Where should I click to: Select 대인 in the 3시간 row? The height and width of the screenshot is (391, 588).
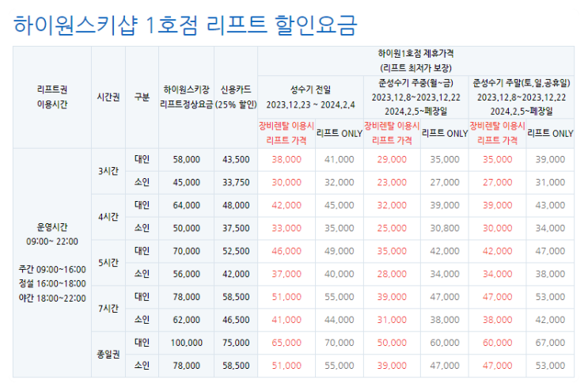(142, 159)
